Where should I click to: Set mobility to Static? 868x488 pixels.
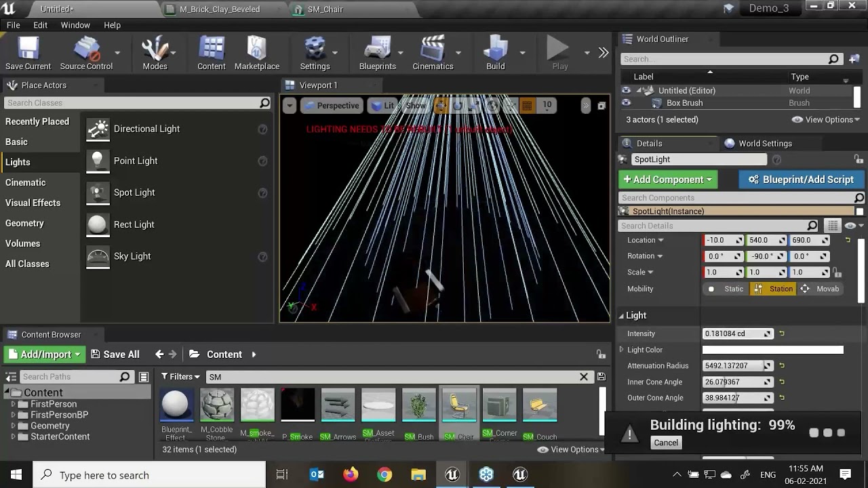[726, 289]
